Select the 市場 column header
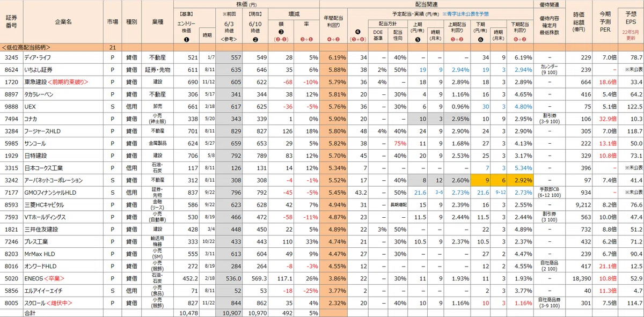 point(113,22)
